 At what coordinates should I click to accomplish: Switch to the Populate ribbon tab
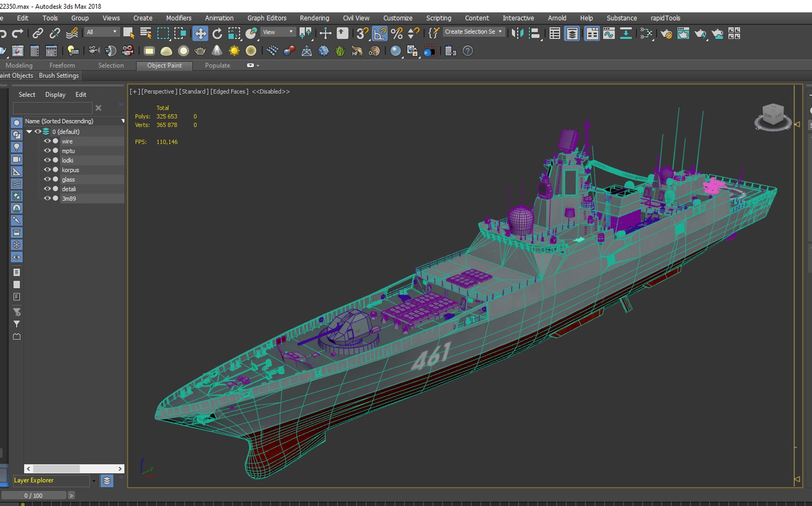[218, 66]
